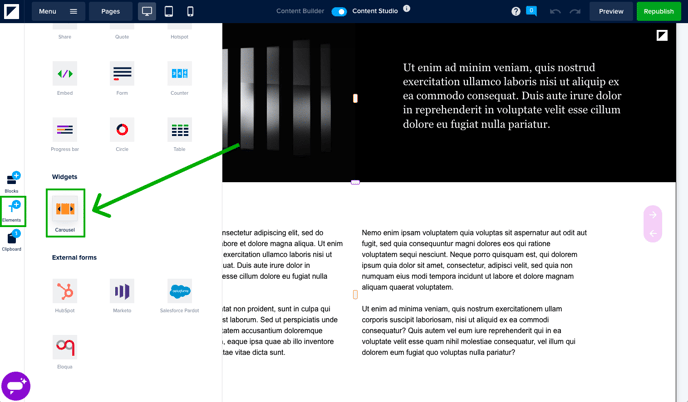Switch to mobile phone view
The width and height of the screenshot is (688, 402).
[x=190, y=11]
